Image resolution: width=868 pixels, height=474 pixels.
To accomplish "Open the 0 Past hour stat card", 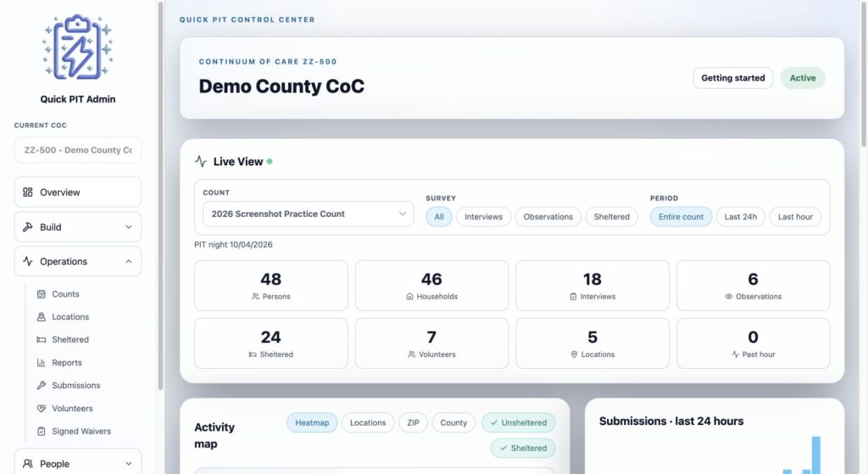I will pyautogui.click(x=753, y=343).
